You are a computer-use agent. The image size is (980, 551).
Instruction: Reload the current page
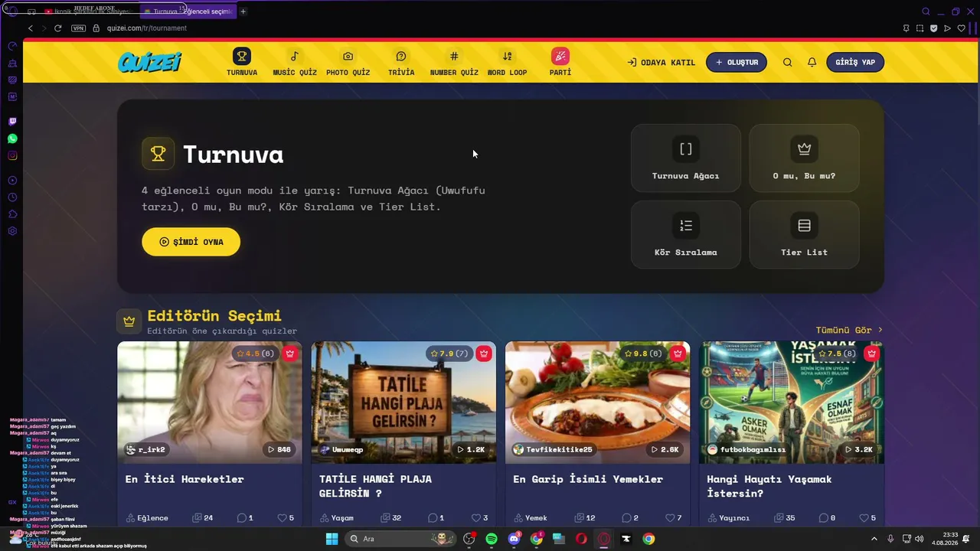pyautogui.click(x=57, y=28)
